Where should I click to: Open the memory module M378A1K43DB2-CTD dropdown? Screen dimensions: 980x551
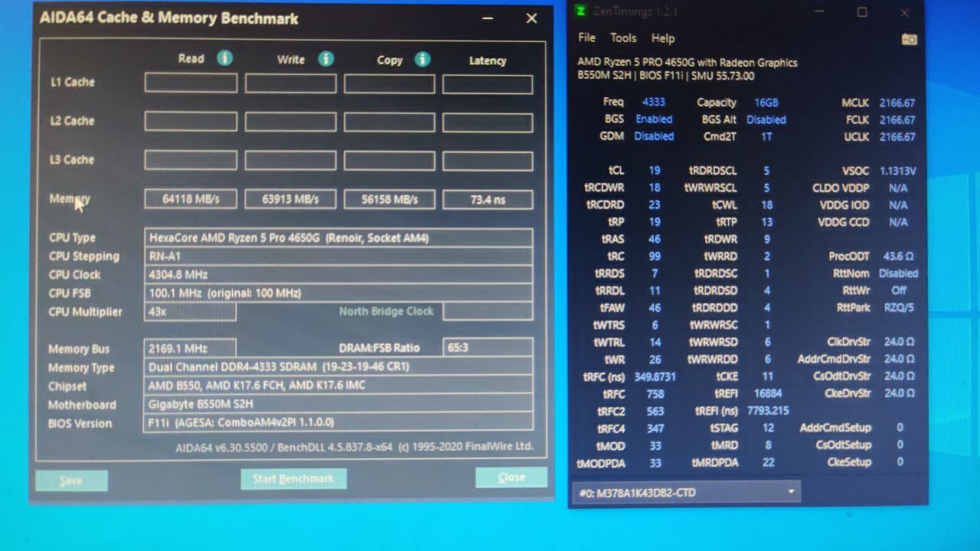point(686,492)
